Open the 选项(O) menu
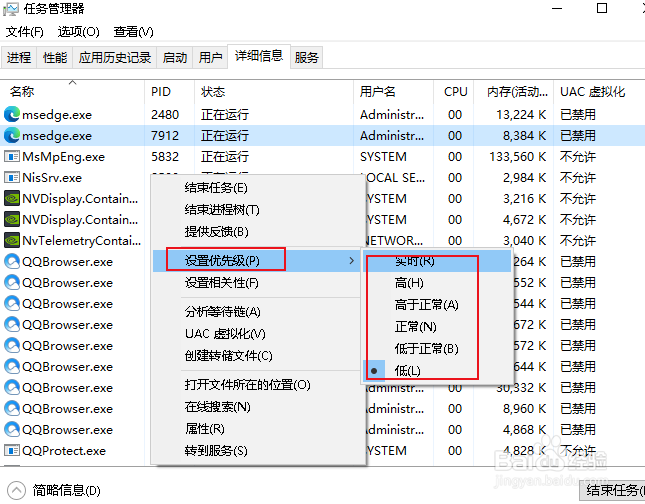 [79, 32]
